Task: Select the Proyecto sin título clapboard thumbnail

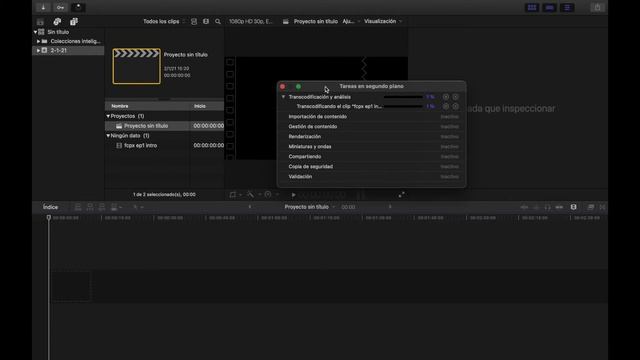Action: coord(137,66)
